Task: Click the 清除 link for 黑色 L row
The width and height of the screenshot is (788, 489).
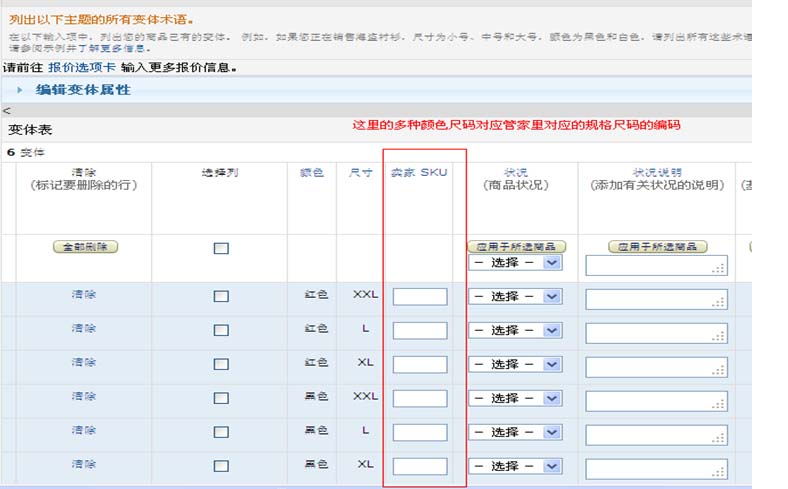Action: 84,430
